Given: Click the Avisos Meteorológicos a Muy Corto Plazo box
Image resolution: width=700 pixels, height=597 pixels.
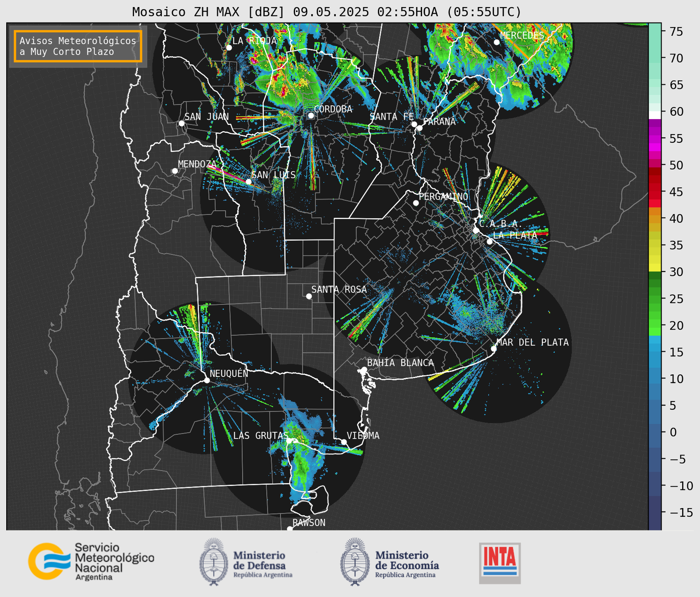Looking at the screenshot, I should tap(78, 46).
